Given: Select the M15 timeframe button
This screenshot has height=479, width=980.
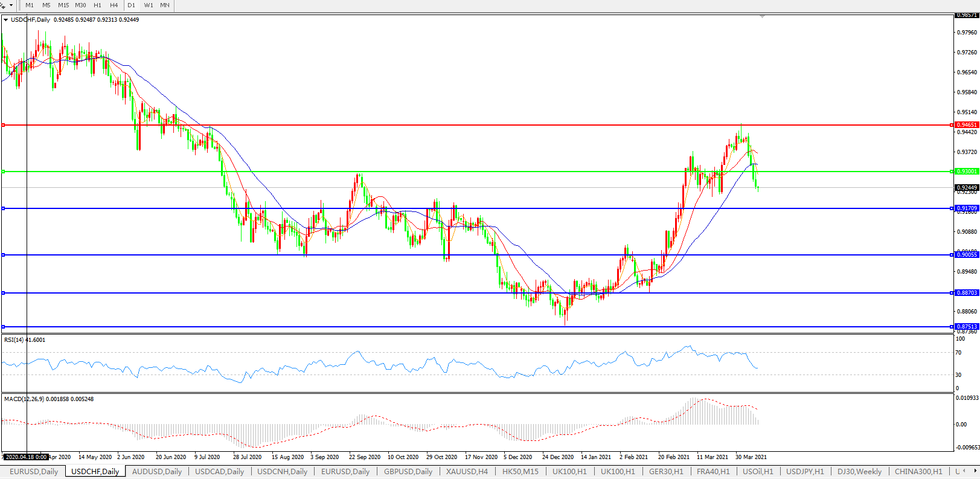Looking at the screenshot, I should tap(63, 5).
